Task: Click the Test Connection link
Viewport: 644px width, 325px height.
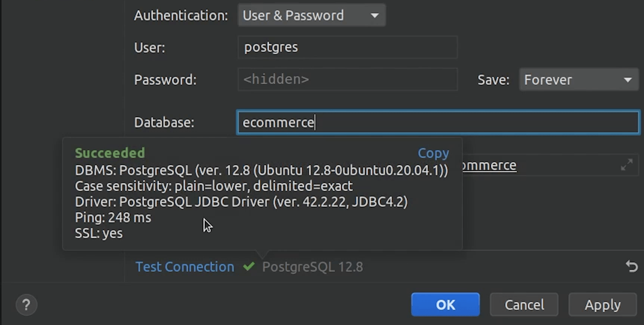Action: [185, 267]
